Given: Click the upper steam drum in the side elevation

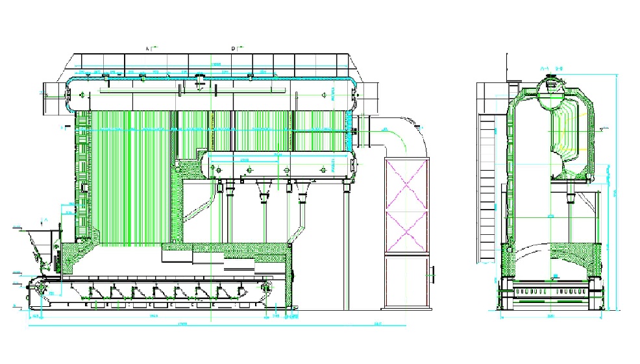Looking at the screenshot, I should [214, 95].
